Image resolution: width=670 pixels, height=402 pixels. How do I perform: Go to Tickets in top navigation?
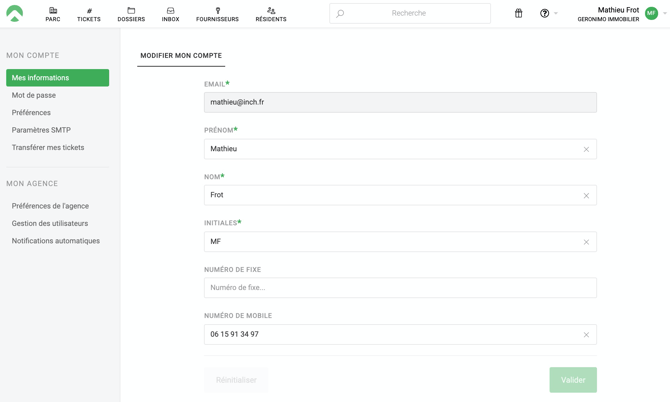[89, 14]
